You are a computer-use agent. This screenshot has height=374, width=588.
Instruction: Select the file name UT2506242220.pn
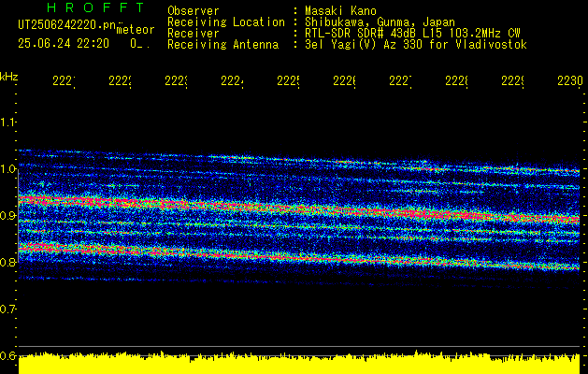tap(66, 24)
